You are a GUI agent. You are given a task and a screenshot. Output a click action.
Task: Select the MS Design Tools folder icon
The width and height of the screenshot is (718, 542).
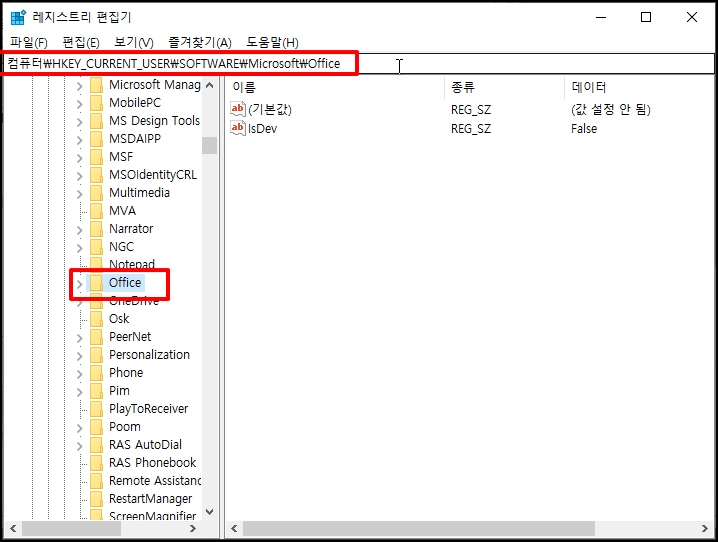96,121
